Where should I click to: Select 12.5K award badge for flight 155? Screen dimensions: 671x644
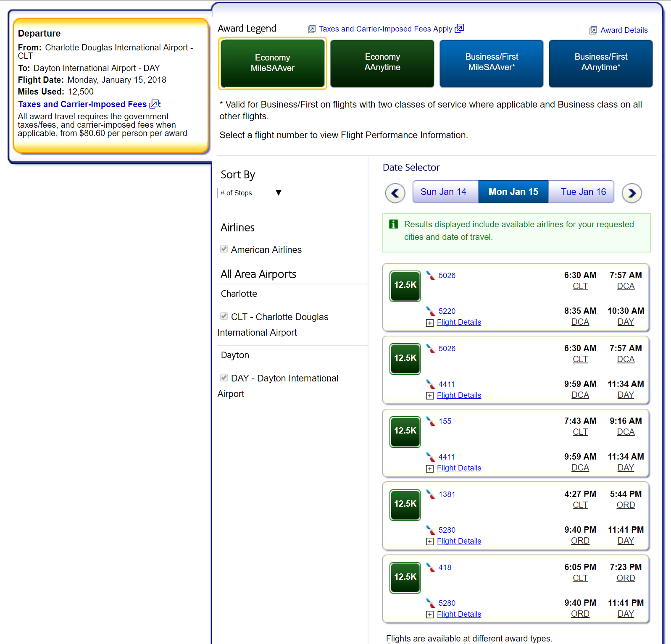405,431
